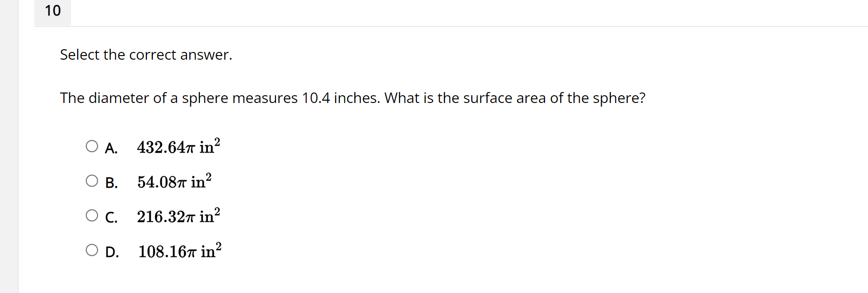Viewport: 868px width, 293px height.
Task: Click the Select the correct answer heading
Action: pos(146,55)
